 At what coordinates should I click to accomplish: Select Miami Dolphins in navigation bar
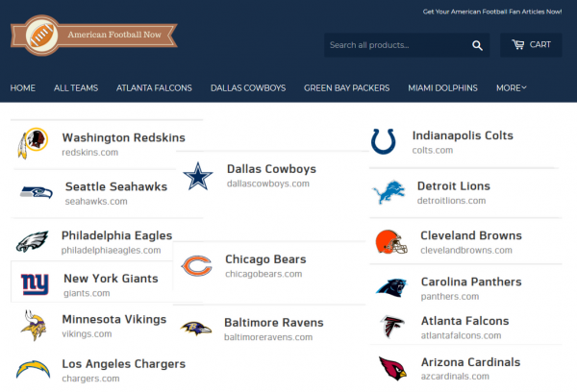point(442,88)
